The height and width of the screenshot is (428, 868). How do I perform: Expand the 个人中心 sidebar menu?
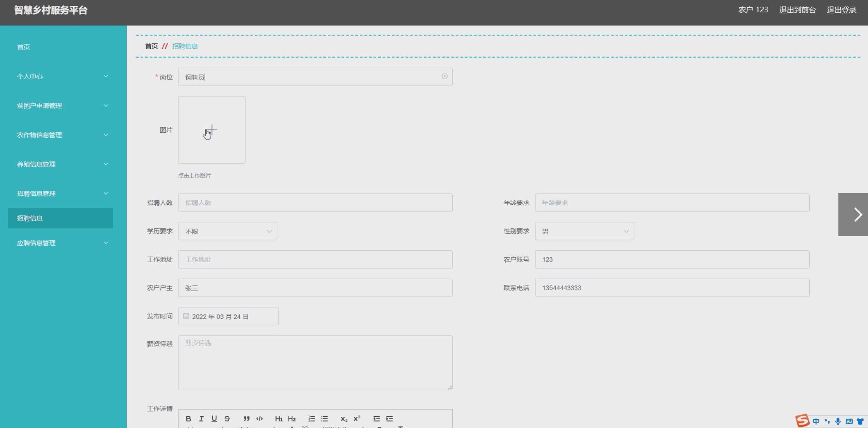pyautogui.click(x=61, y=77)
